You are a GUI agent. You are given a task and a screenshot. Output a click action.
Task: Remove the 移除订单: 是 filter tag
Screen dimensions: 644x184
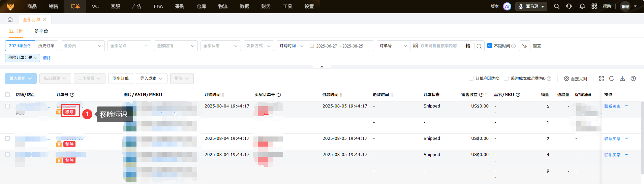pos(35,58)
